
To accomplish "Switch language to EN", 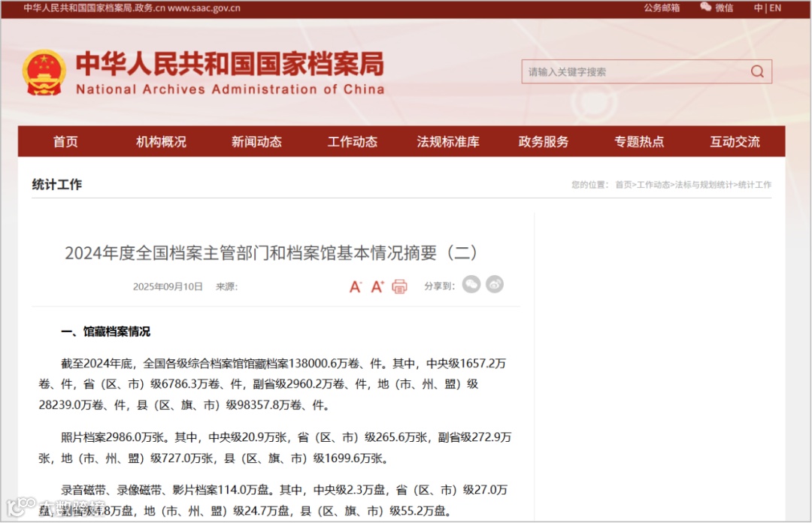I will coord(775,8).
